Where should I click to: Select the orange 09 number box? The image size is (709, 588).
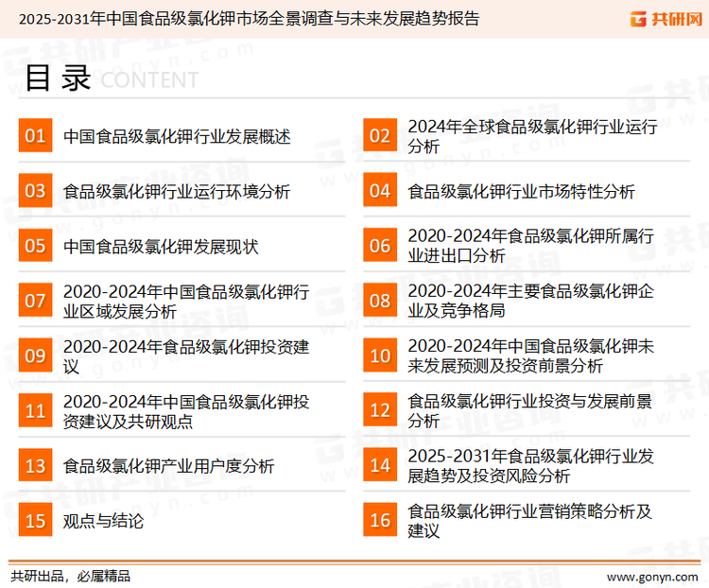(35, 355)
